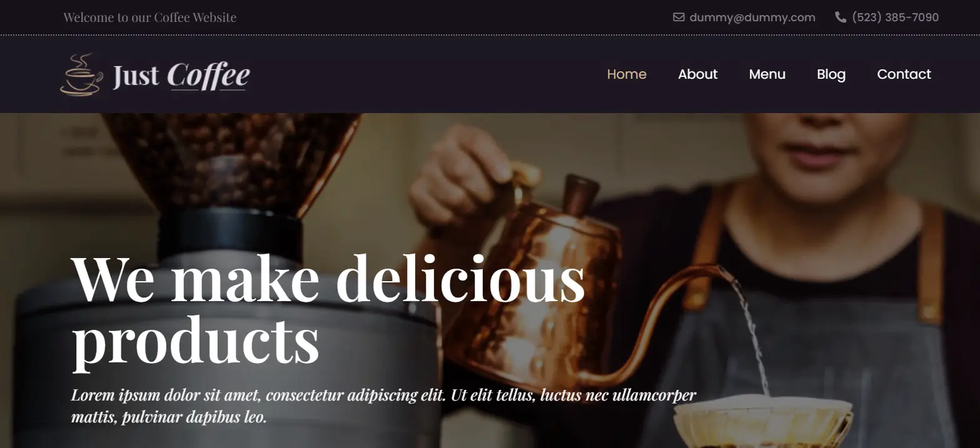Click the steaming coffee cup logo icon

point(81,74)
